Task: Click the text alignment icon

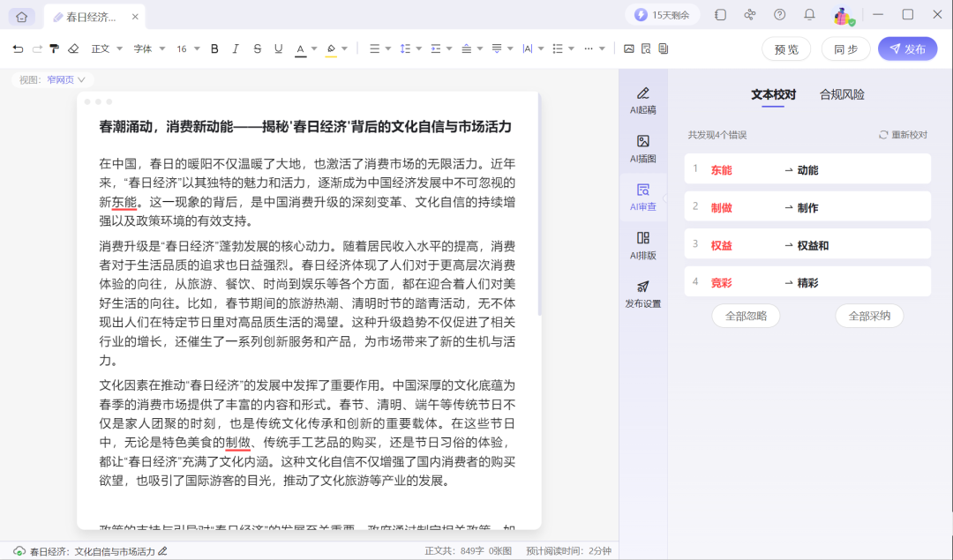Action: coord(374,49)
